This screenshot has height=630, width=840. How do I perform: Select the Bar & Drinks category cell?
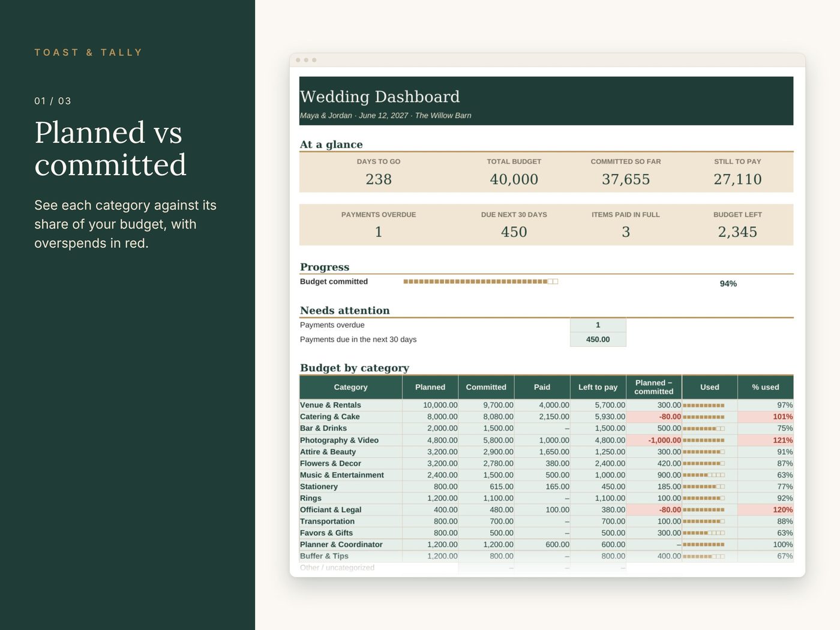[351, 428]
